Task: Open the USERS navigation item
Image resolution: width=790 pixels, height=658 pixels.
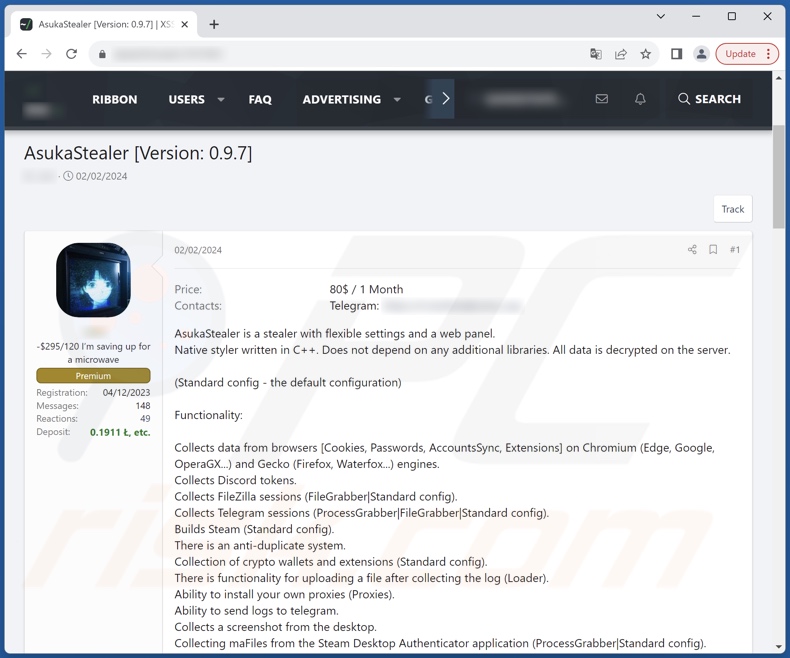Action: pos(187,100)
